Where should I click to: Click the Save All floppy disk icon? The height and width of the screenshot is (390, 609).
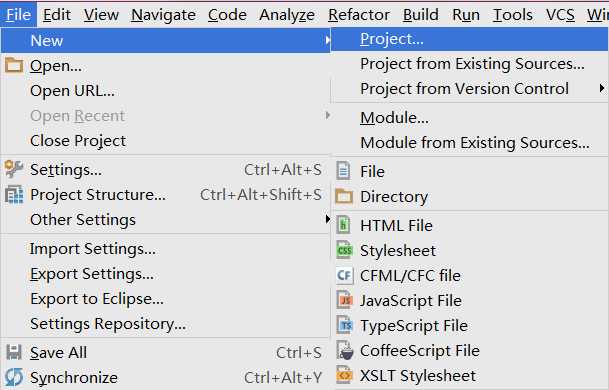[14, 352]
